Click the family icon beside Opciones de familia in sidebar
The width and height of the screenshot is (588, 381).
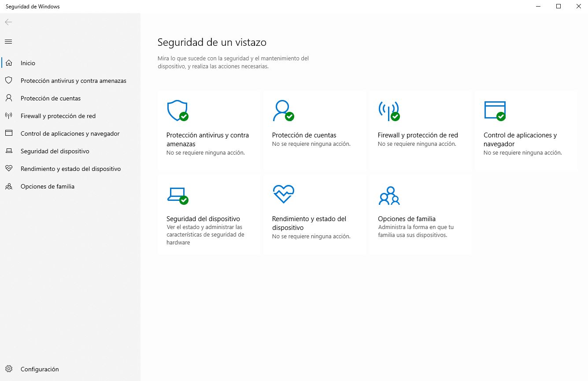coord(8,186)
